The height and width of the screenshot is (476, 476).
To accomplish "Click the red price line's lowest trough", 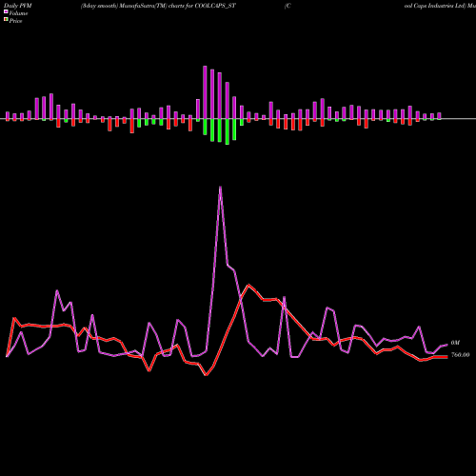I will point(206,375).
